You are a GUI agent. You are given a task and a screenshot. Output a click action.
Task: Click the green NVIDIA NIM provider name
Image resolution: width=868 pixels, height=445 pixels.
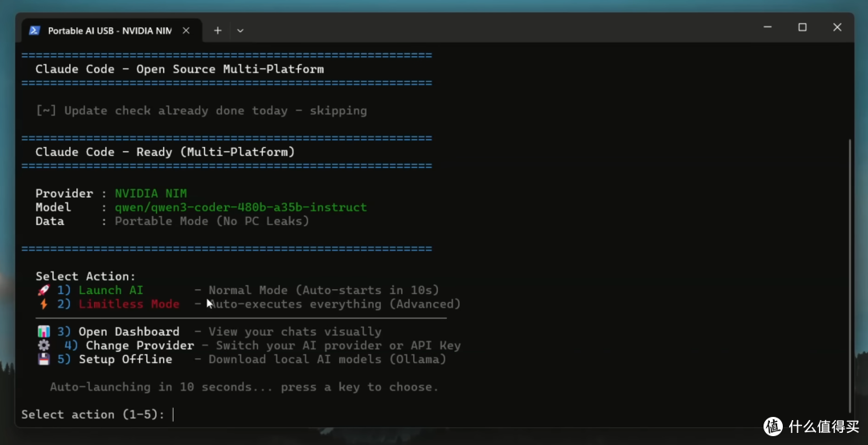coord(150,193)
